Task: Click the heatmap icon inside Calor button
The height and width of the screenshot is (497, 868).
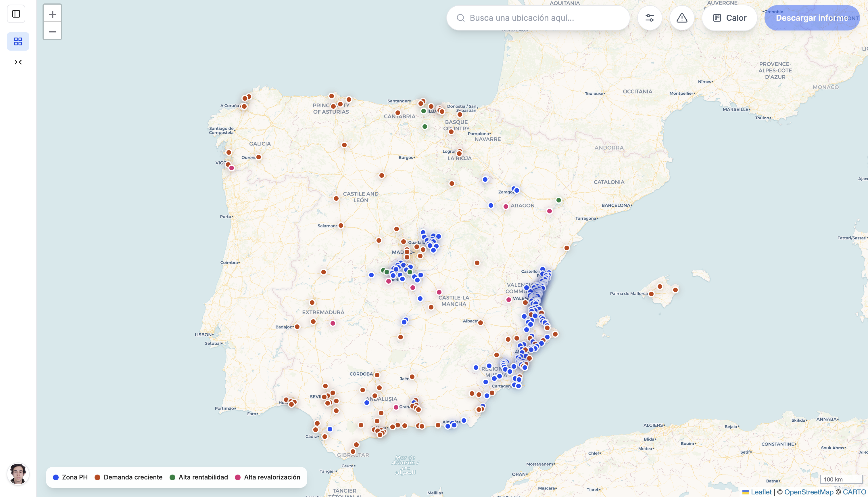Action: (x=717, y=18)
